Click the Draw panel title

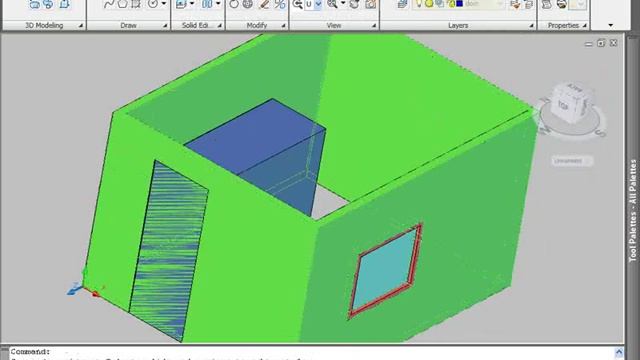128,25
